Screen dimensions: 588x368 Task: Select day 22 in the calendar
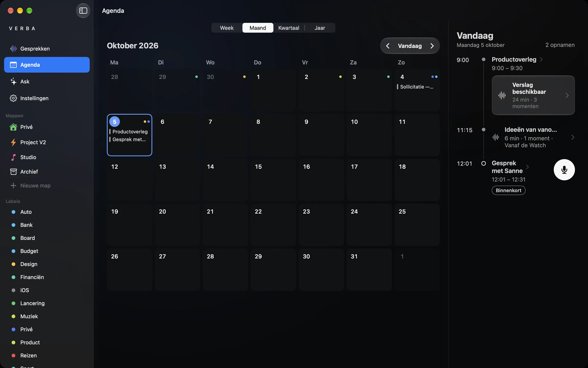tap(273, 225)
